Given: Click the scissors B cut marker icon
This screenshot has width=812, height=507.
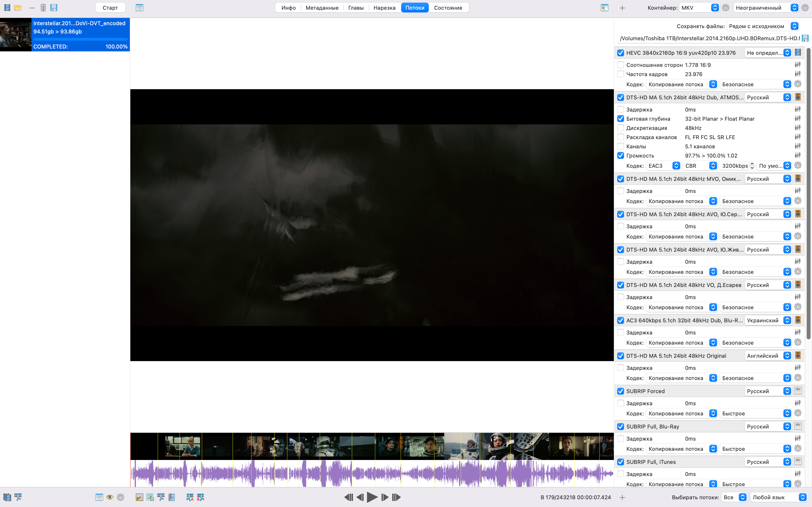Looking at the screenshot, I should tap(200, 497).
